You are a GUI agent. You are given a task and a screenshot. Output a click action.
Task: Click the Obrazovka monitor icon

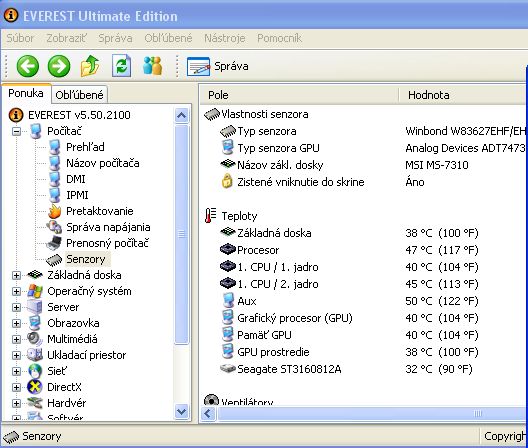tap(35, 323)
